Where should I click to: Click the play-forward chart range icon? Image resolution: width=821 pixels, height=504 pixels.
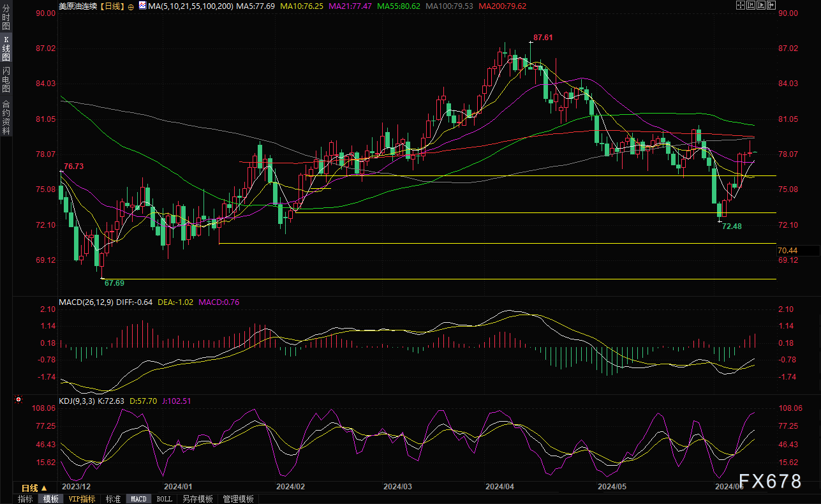tap(761, 5)
